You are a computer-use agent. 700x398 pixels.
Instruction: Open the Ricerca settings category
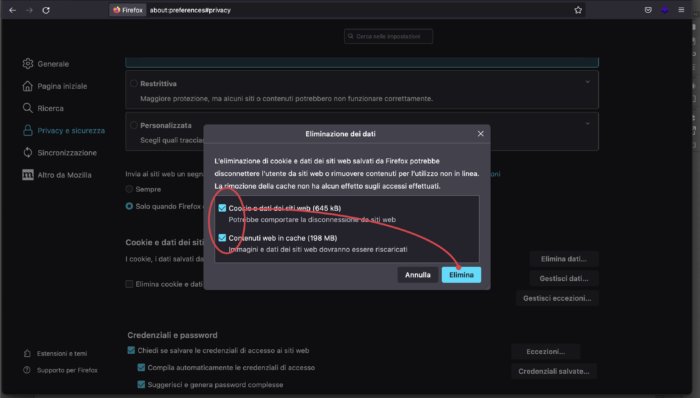pyautogui.click(x=50, y=108)
